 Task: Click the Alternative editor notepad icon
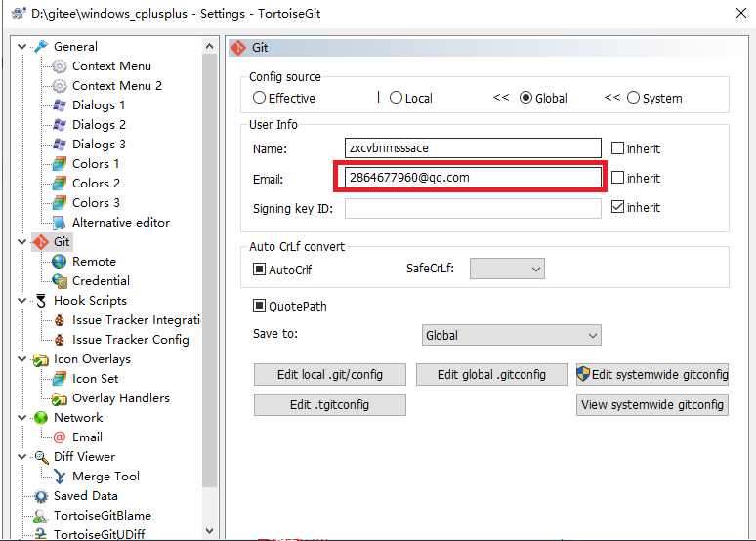click(x=60, y=223)
